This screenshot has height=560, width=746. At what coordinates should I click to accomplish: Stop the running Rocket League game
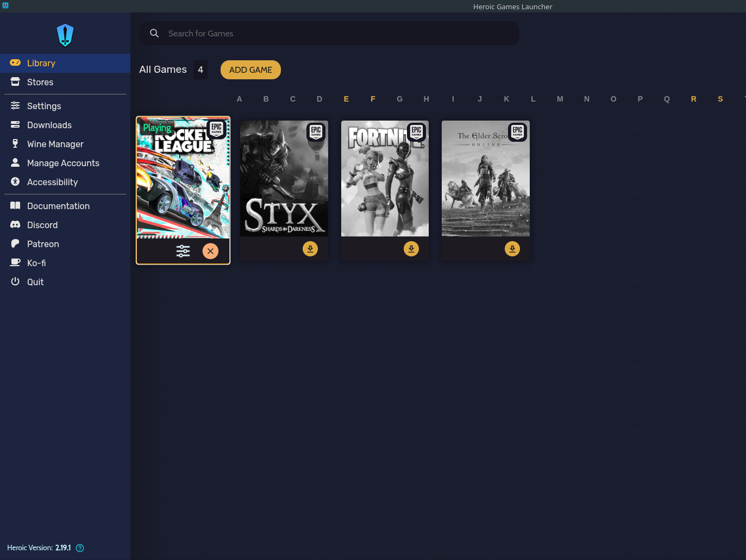[210, 251]
